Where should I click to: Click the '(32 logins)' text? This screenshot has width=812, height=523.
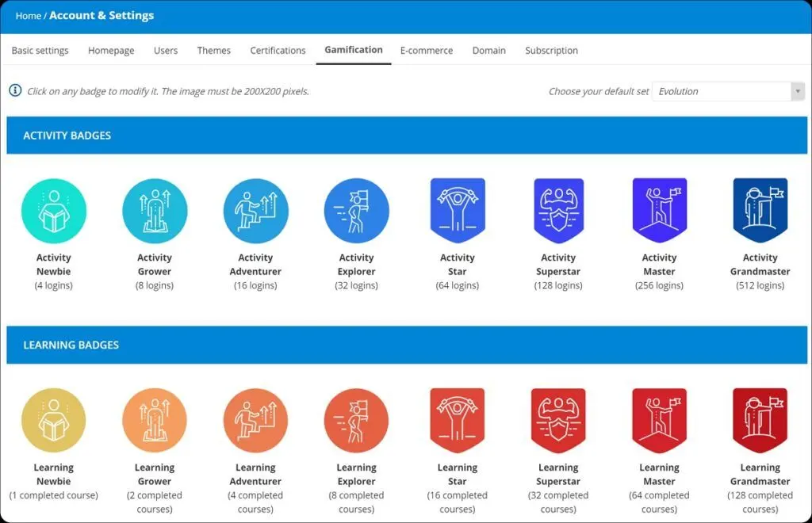357,285
